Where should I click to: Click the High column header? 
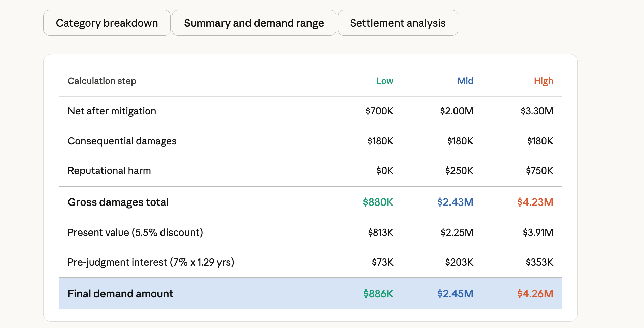pyautogui.click(x=543, y=81)
